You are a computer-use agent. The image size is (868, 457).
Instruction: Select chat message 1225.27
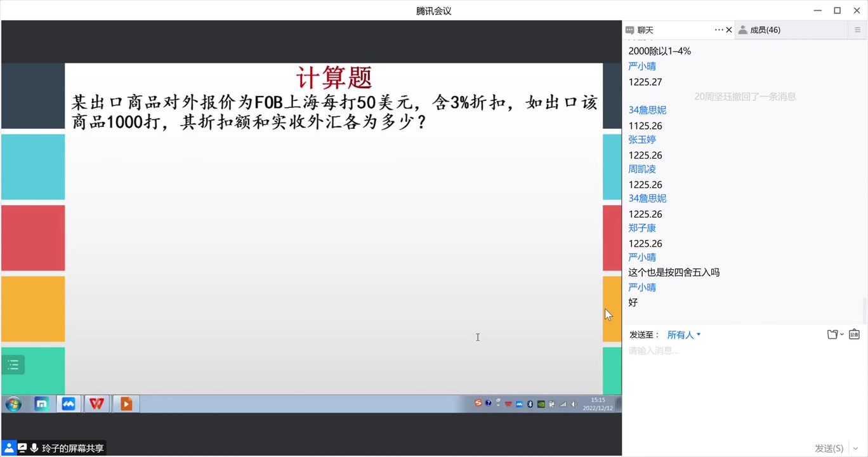645,82
